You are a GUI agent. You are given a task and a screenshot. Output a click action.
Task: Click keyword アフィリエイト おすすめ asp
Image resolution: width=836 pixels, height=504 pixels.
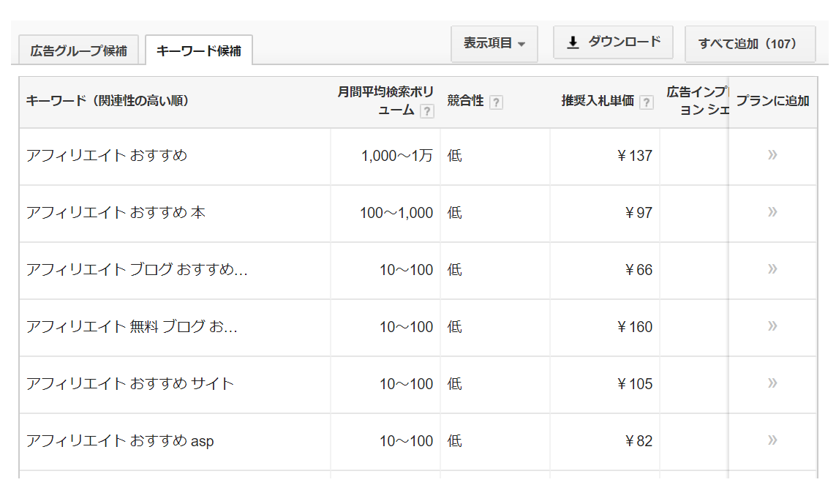click(120, 440)
